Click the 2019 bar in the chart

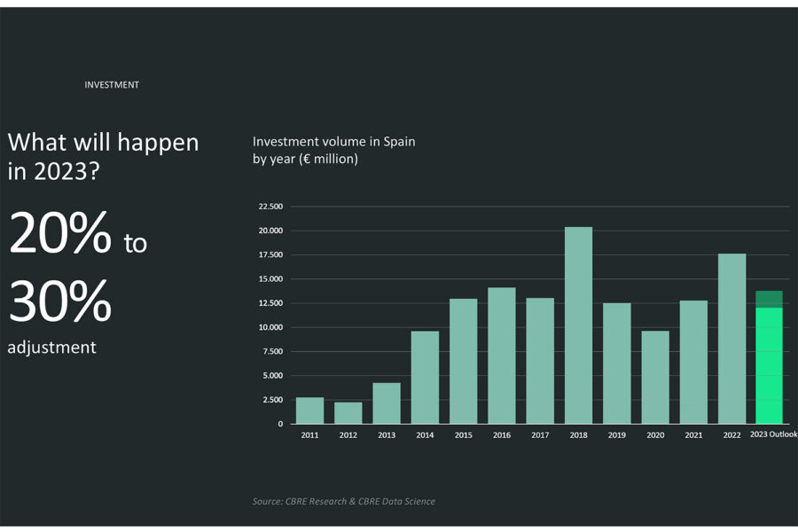pyautogui.click(x=617, y=364)
